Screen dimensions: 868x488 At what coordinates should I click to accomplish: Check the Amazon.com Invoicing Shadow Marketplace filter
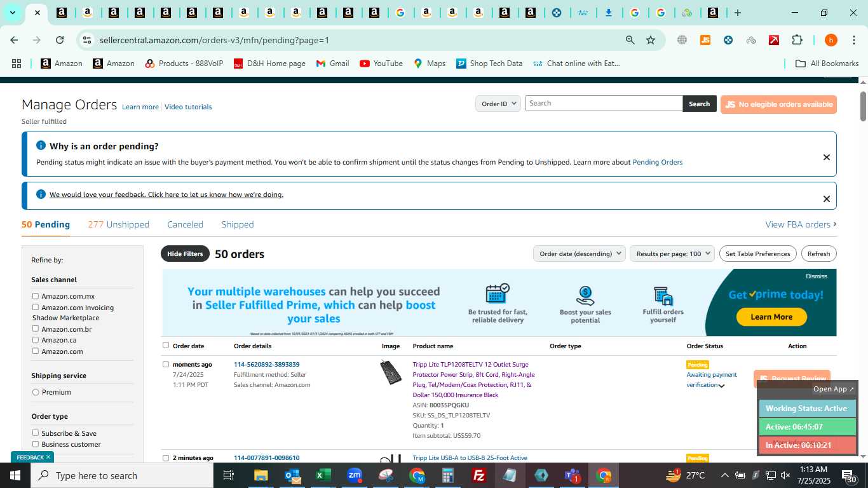click(x=36, y=308)
